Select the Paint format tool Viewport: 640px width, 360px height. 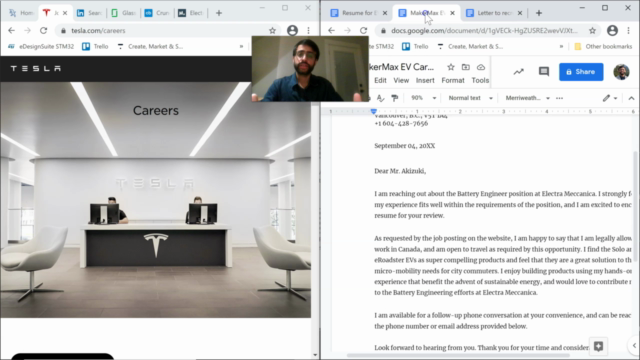tap(394, 98)
